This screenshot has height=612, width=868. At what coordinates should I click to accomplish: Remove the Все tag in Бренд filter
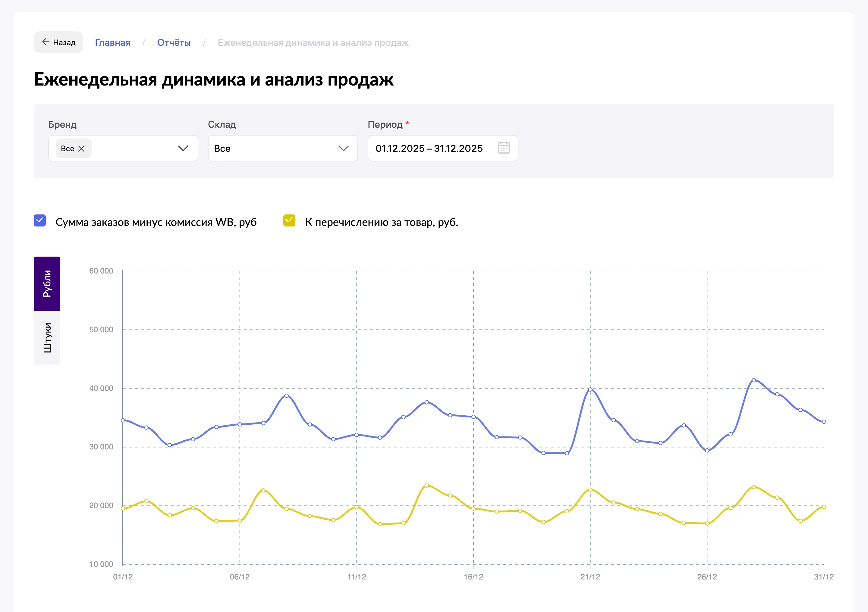pos(81,149)
